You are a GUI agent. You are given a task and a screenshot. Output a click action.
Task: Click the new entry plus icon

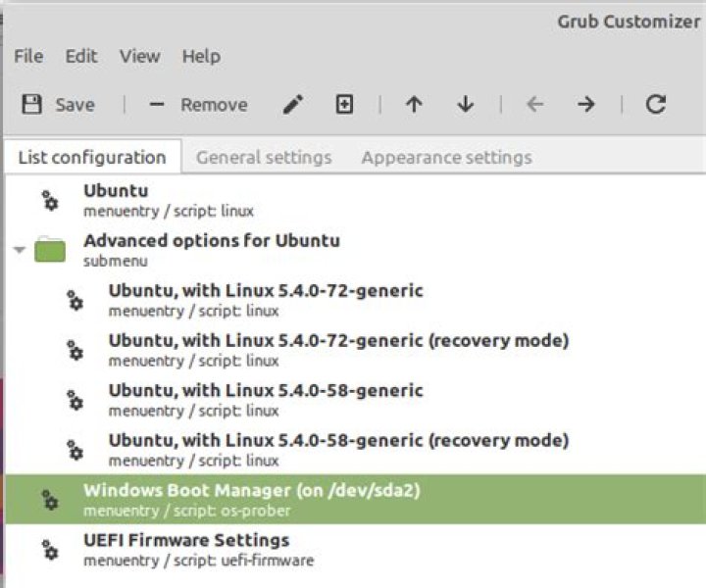tap(344, 105)
